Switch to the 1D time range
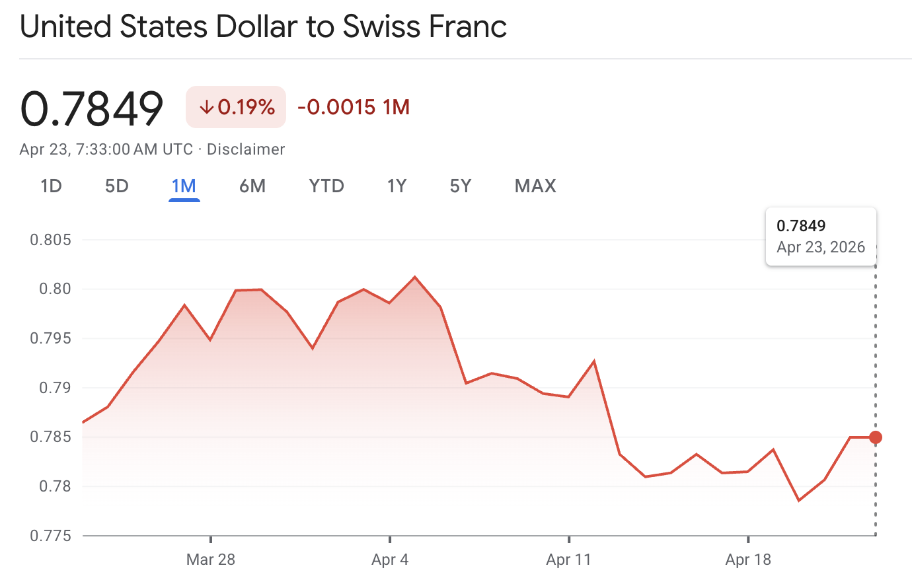 (x=51, y=186)
